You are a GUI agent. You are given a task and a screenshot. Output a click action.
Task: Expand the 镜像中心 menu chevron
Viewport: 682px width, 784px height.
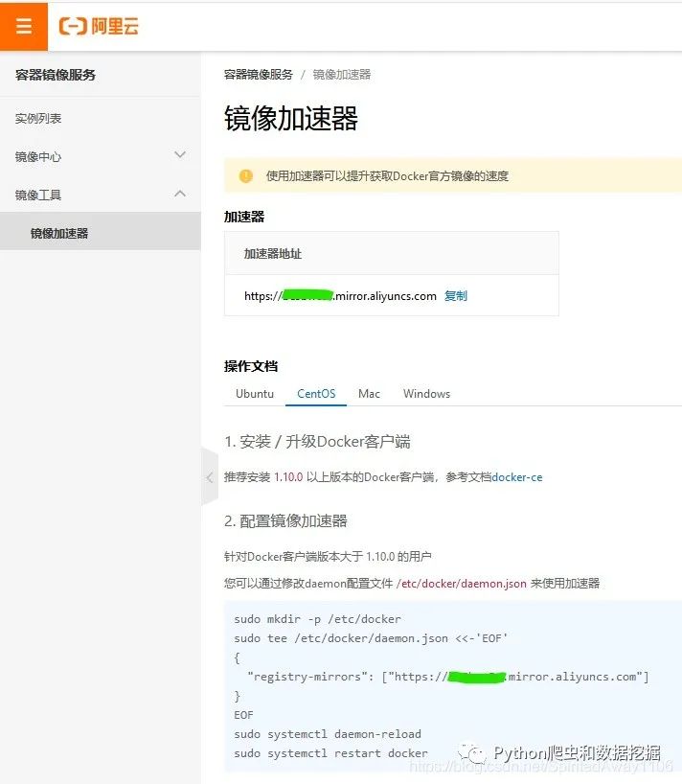tap(180, 154)
